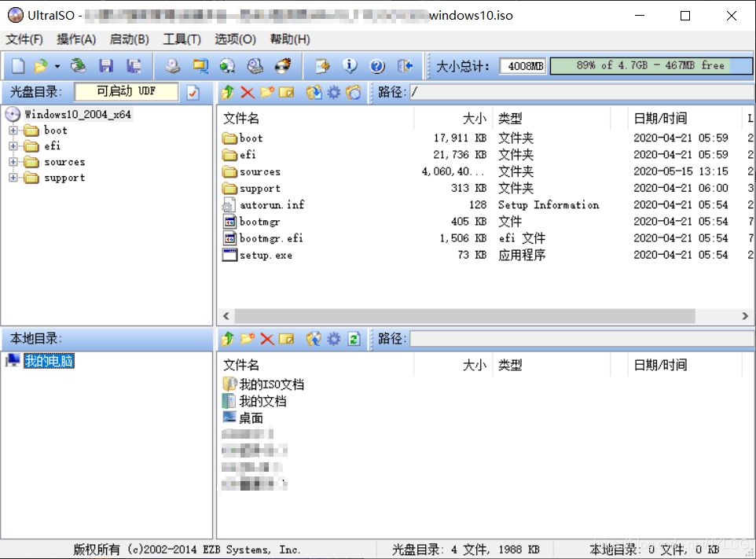Click the Compress ISO disc icon
This screenshot has height=559, width=756.
point(228,65)
